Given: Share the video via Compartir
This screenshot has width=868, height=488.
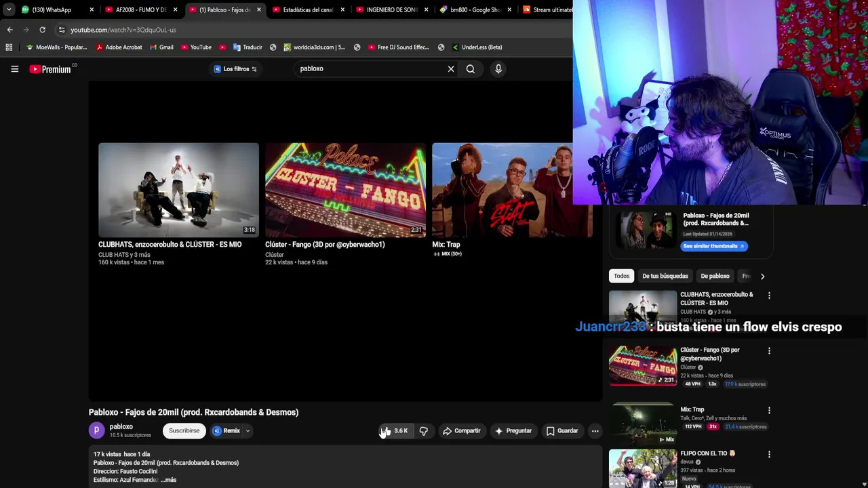Looking at the screenshot, I should pyautogui.click(x=461, y=430).
